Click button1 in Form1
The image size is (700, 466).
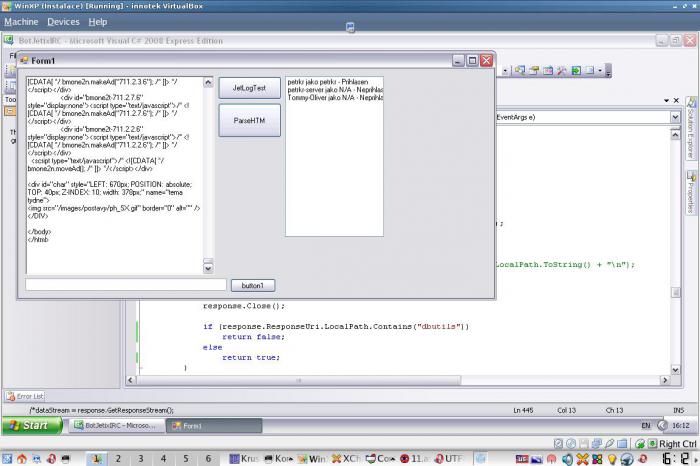pos(253,286)
